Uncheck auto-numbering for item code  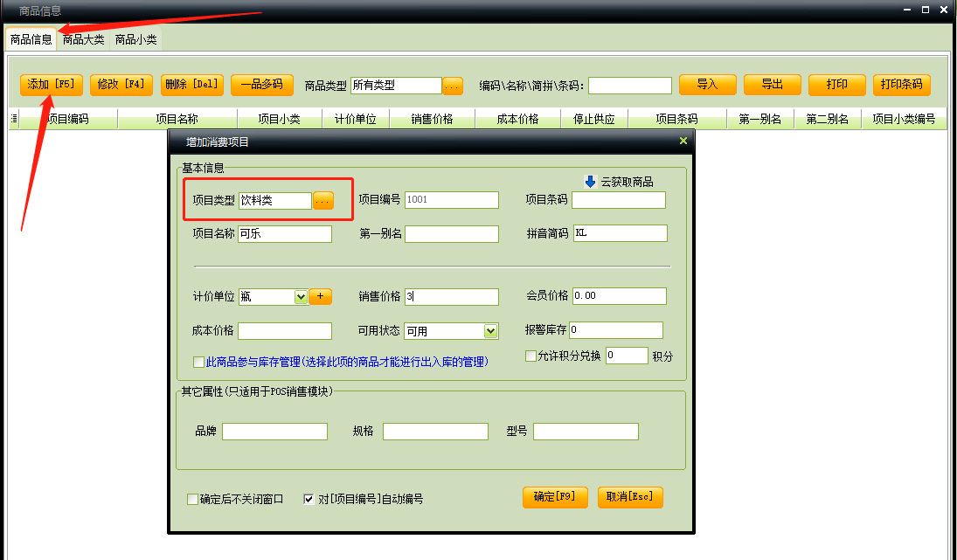coord(309,500)
